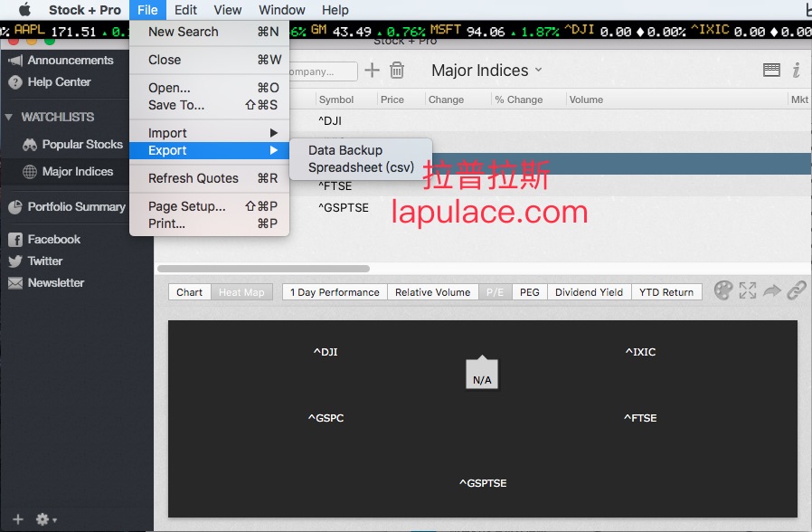812x532 pixels.
Task: Choose Print... menu item
Action: (x=209, y=223)
